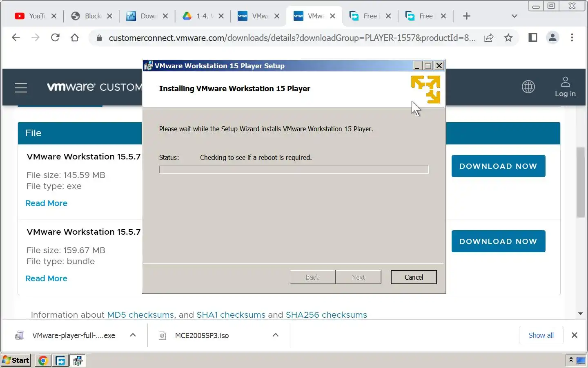Open the tab search dropdown chevron
The width and height of the screenshot is (588, 368).
click(x=514, y=16)
